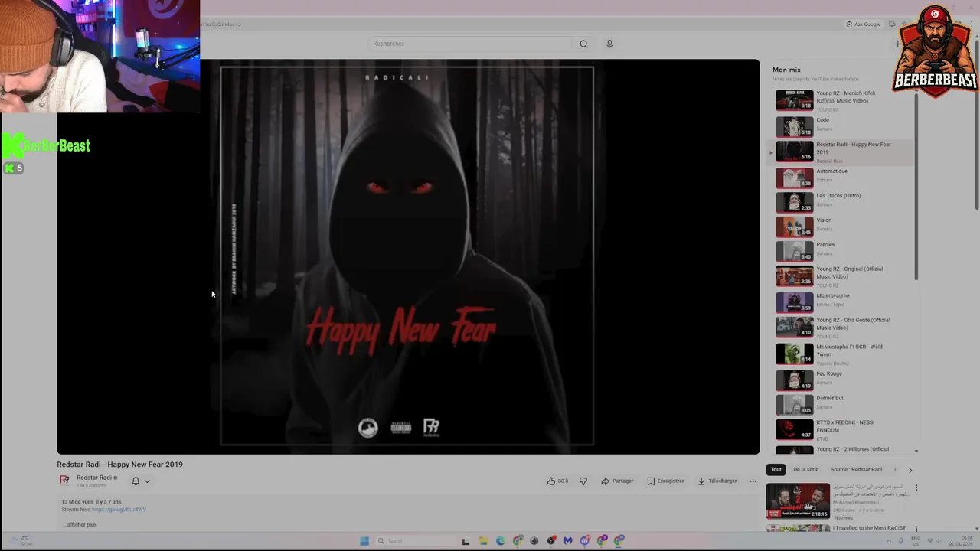
Task: Open the volume speaker tray icon
Action: 939,541
